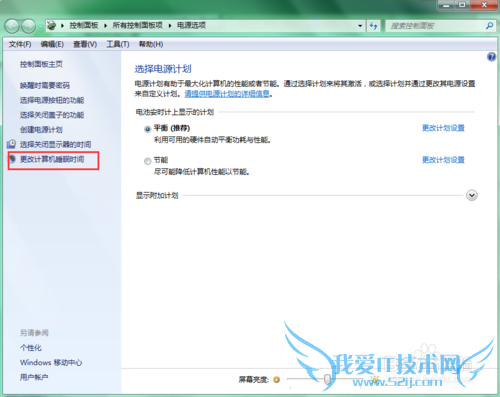Expand the arrow after 所有控制面板项 in breadcrumb
This screenshot has width=500, height=397.
coord(170,26)
